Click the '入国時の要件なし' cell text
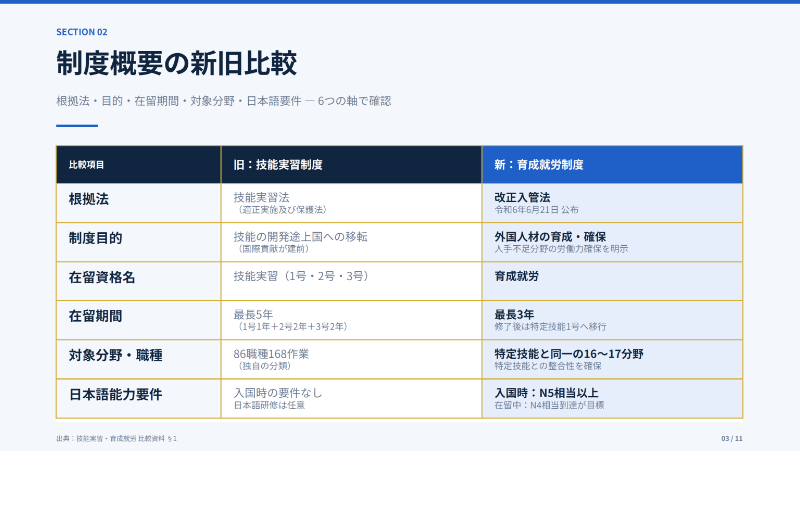The width and height of the screenshot is (800, 510). (x=278, y=393)
